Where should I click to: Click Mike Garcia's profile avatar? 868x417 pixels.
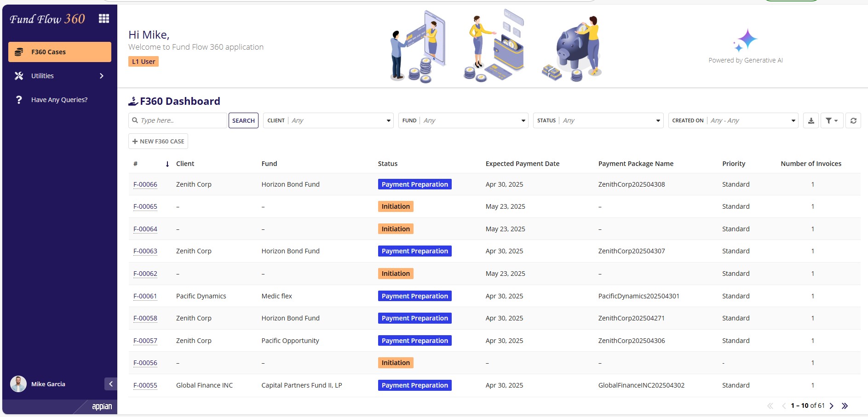click(18, 384)
